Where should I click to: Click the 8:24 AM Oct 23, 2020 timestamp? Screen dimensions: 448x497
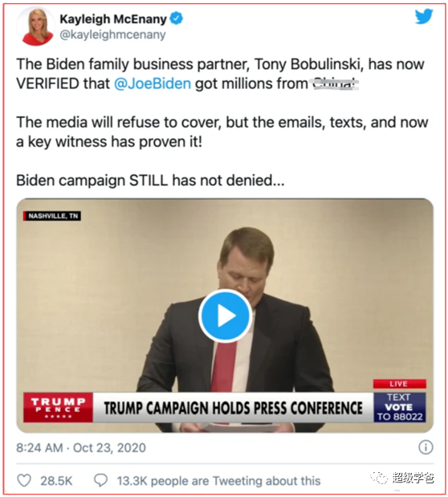click(81, 447)
